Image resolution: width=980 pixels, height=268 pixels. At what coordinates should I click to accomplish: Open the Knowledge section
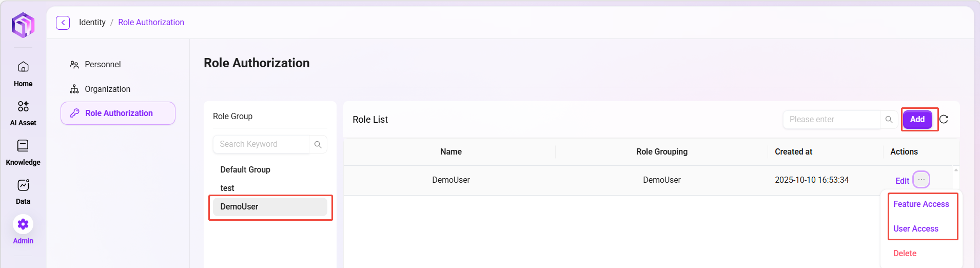coord(23,152)
